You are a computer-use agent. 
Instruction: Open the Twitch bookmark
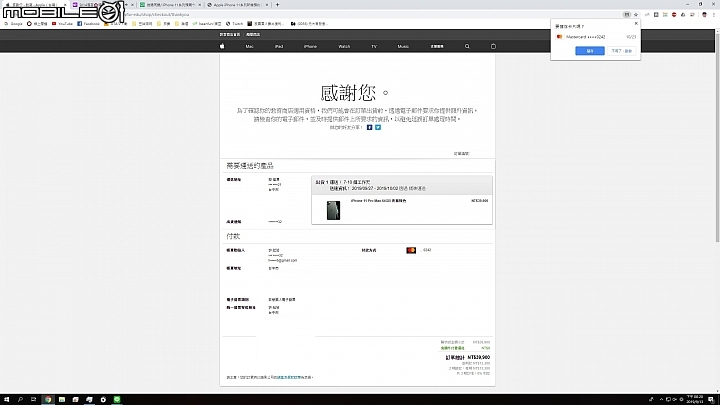click(234, 23)
